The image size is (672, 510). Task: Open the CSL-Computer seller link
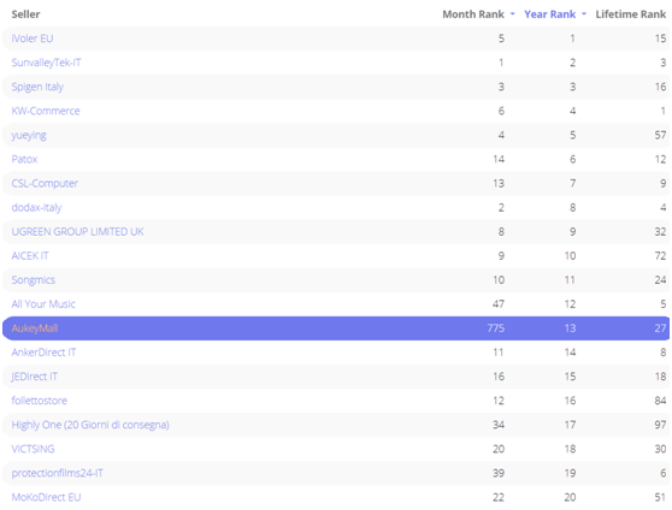click(45, 183)
